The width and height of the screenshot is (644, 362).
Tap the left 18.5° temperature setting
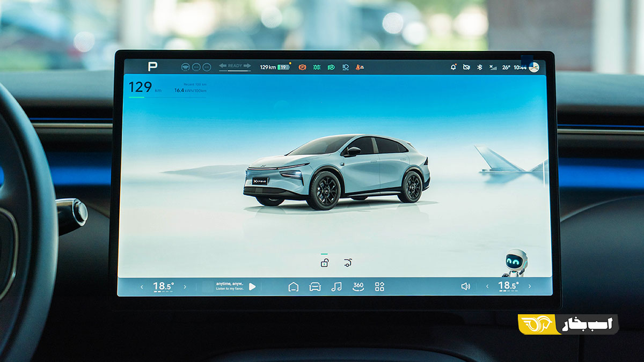click(x=163, y=286)
